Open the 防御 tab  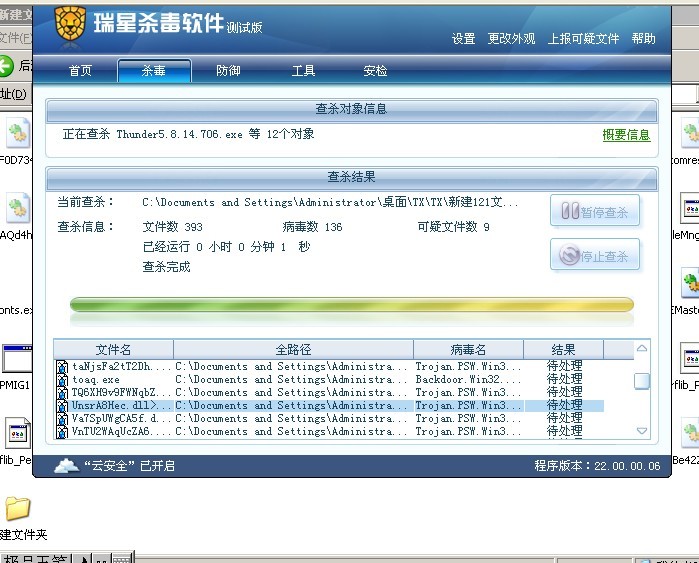click(228, 70)
